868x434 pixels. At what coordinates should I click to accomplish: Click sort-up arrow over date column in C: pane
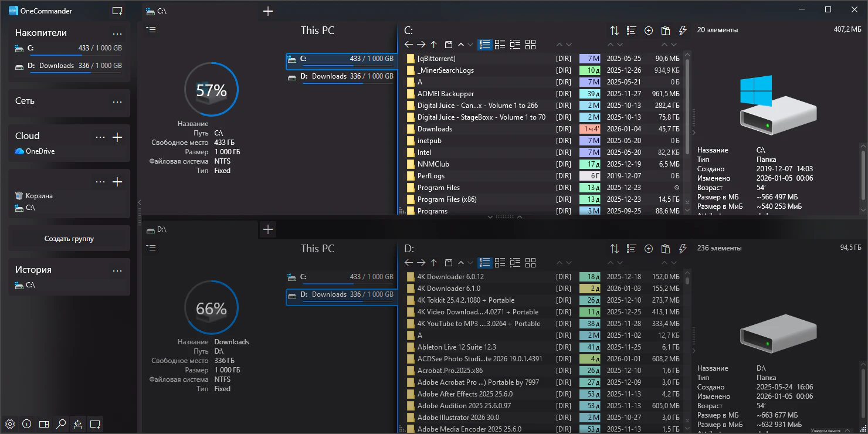coord(611,45)
